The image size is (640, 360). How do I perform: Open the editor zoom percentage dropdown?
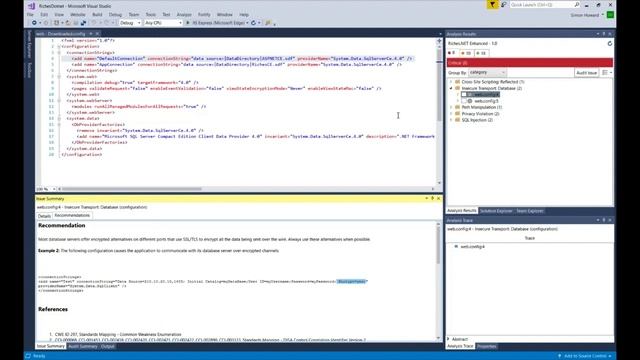point(53,189)
